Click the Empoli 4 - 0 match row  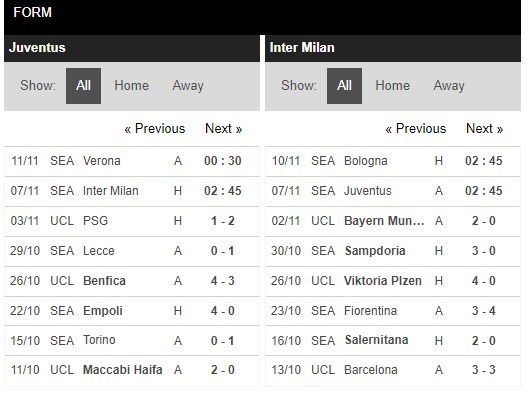click(132, 311)
